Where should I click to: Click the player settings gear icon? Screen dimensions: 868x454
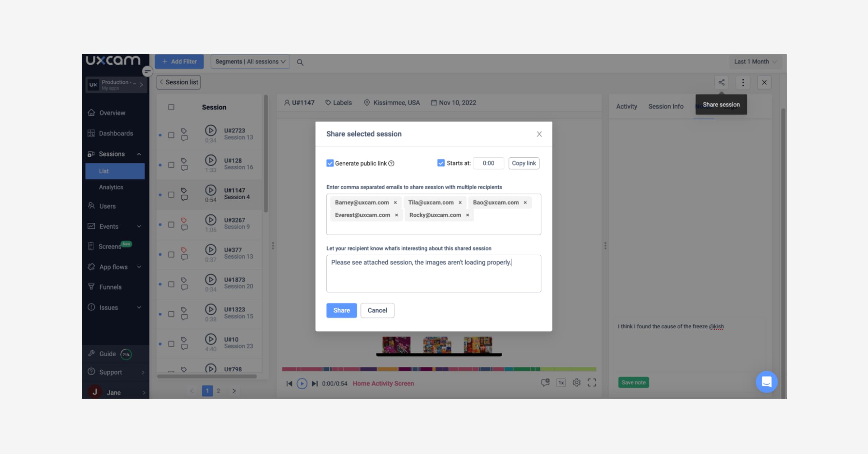point(576,383)
